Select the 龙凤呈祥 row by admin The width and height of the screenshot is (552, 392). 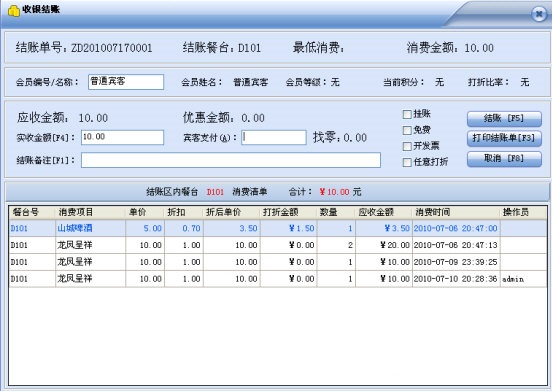[278, 279]
